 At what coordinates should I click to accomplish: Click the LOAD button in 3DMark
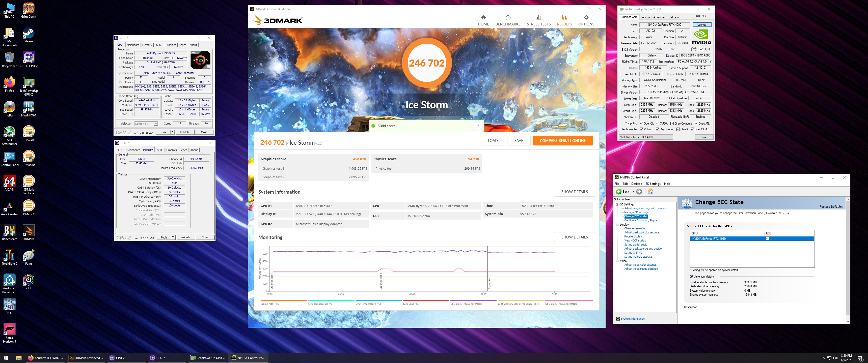[x=493, y=140]
